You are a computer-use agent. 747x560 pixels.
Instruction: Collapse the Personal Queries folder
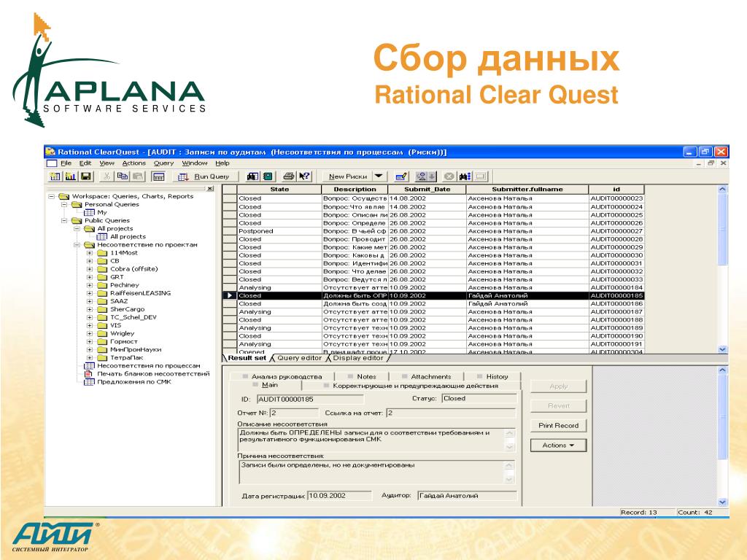pos(64,204)
